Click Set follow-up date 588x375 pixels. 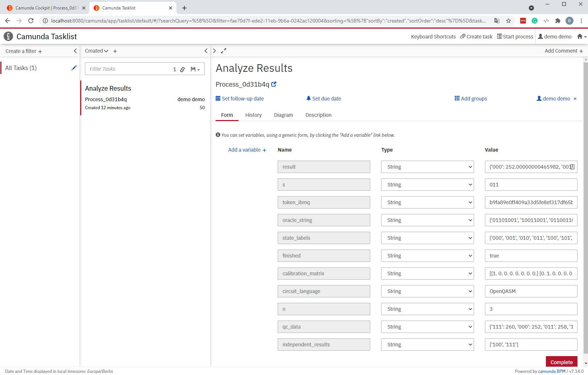pyautogui.click(x=240, y=99)
